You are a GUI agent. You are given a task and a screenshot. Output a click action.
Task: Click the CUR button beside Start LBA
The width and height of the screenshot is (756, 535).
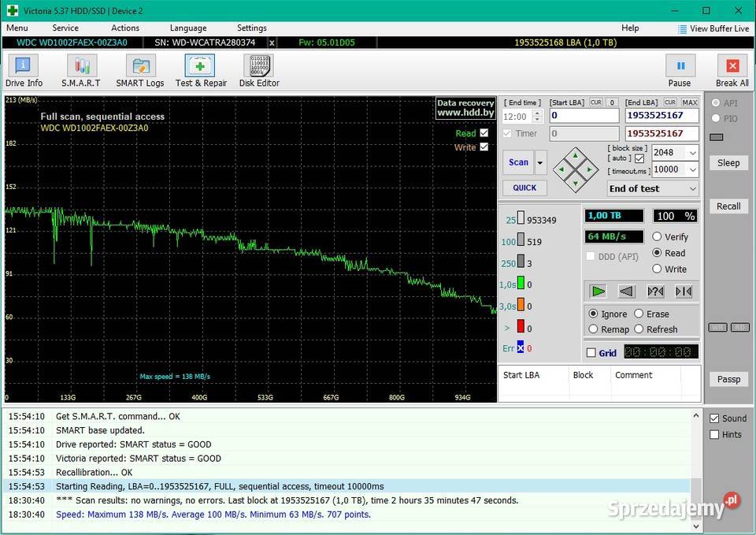[x=596, y=102]
